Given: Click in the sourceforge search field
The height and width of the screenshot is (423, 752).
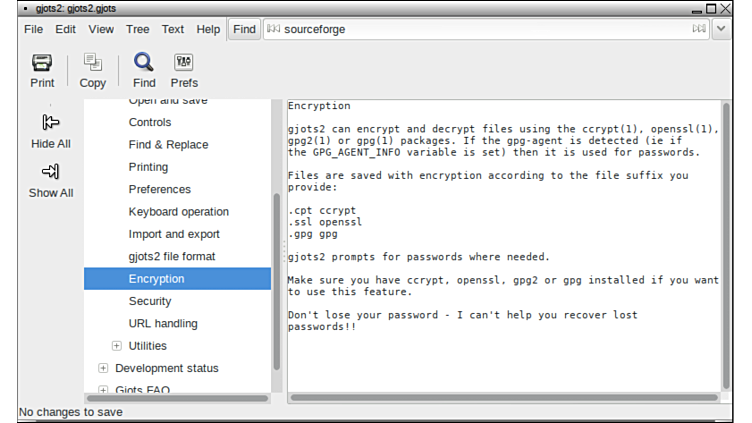Looking at the screenshot, I should click(480, 29).
